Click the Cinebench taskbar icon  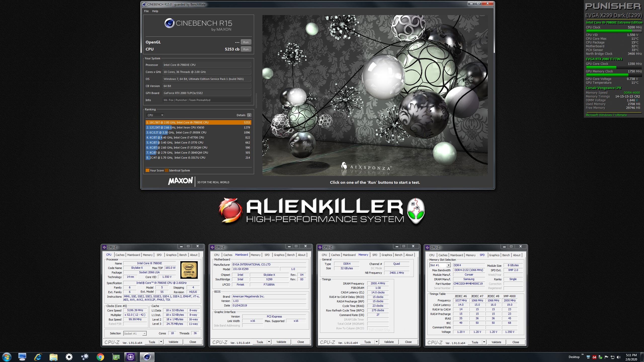[x=147, y=357]
